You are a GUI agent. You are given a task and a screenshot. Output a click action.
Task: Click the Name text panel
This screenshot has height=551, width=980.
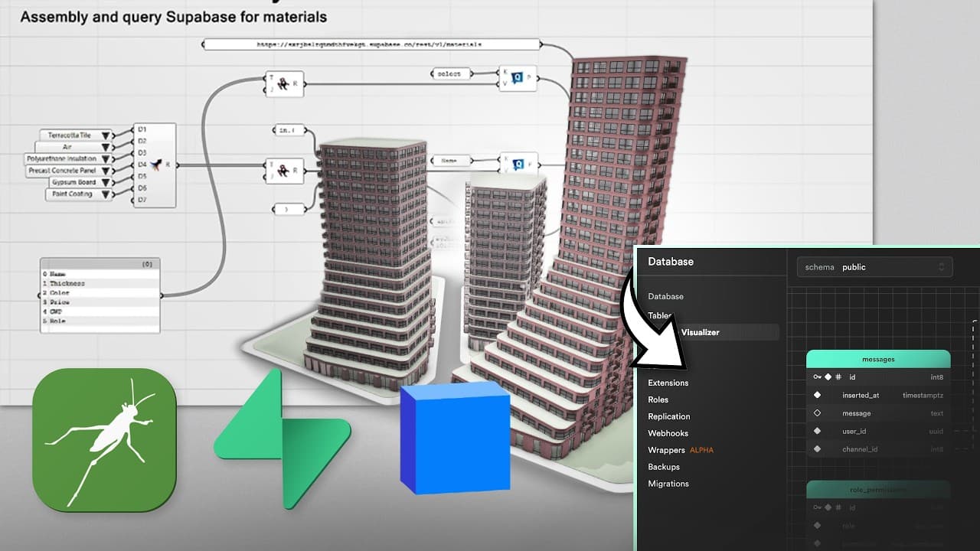451,161
